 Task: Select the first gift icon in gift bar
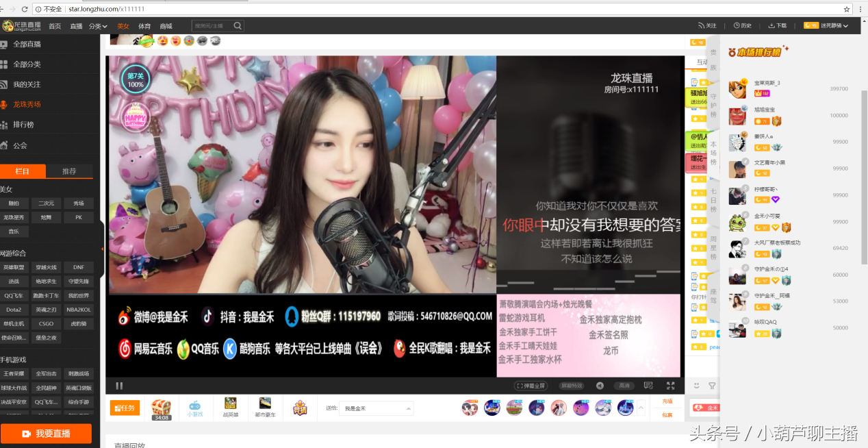click(470, 408)
